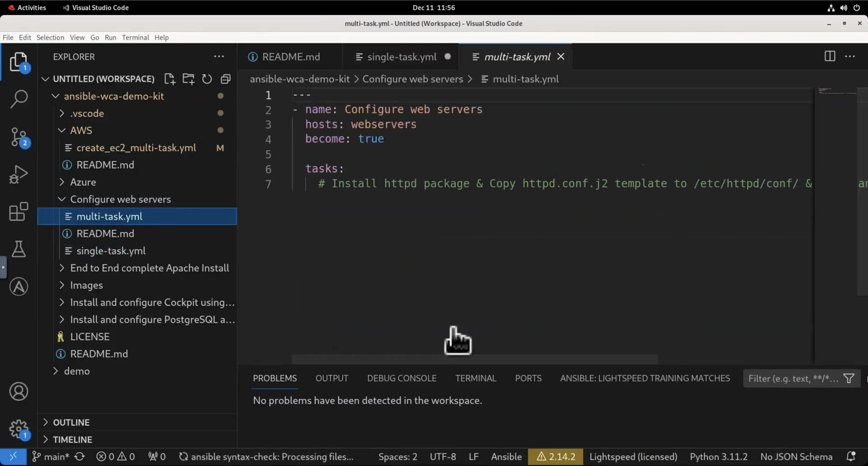Collapse the AWS folder

tap(62, 131)
